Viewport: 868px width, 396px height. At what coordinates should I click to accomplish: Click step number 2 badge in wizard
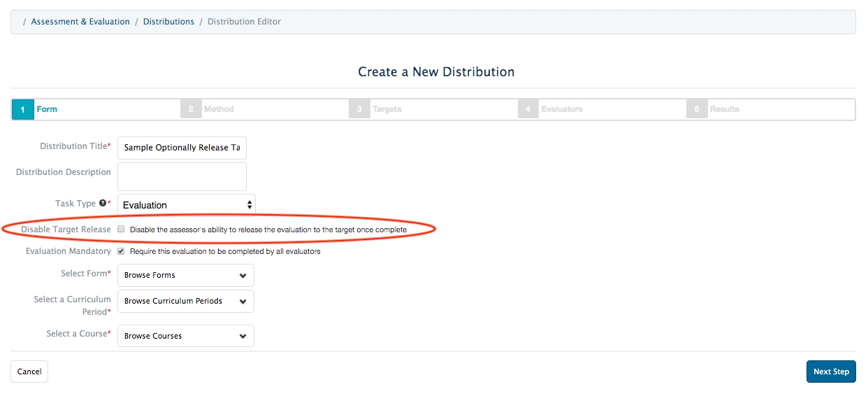[x=191, y=110]
